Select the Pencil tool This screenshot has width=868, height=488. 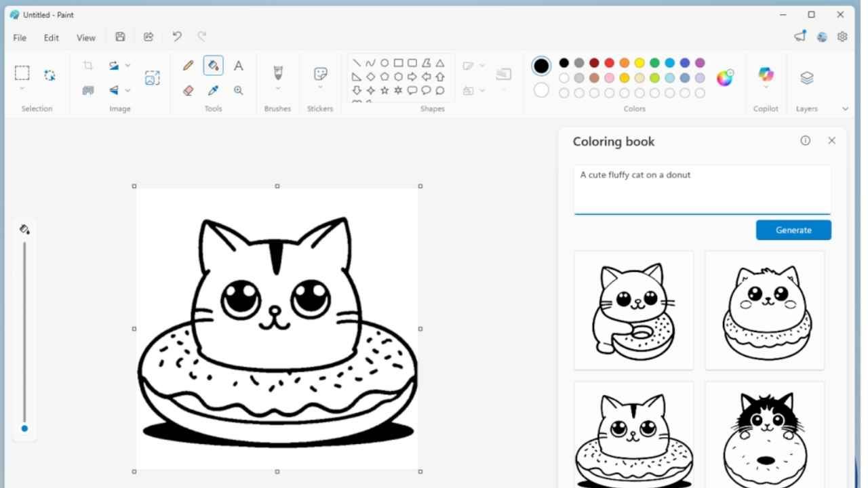pyautogui.click(x=188, y=65)
